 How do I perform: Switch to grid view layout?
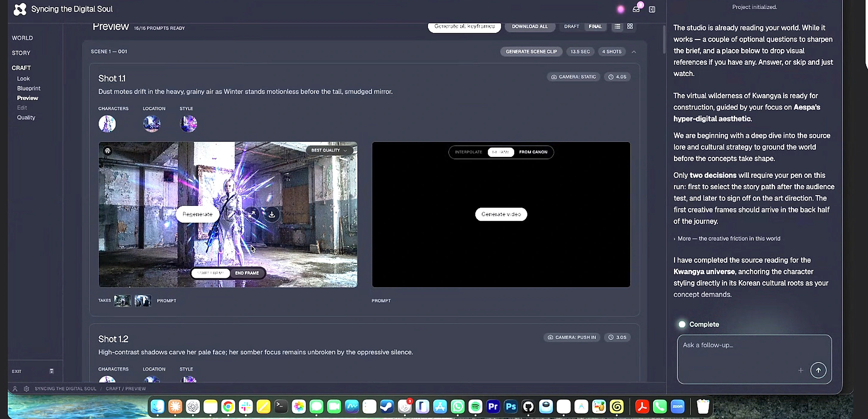tap(630, 26)
